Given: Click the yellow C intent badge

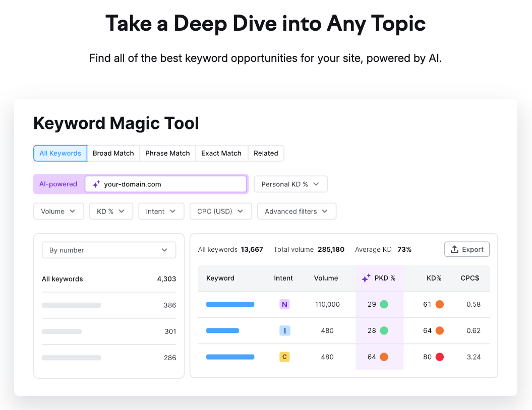Looking at the screenshot, I should 284,357.
